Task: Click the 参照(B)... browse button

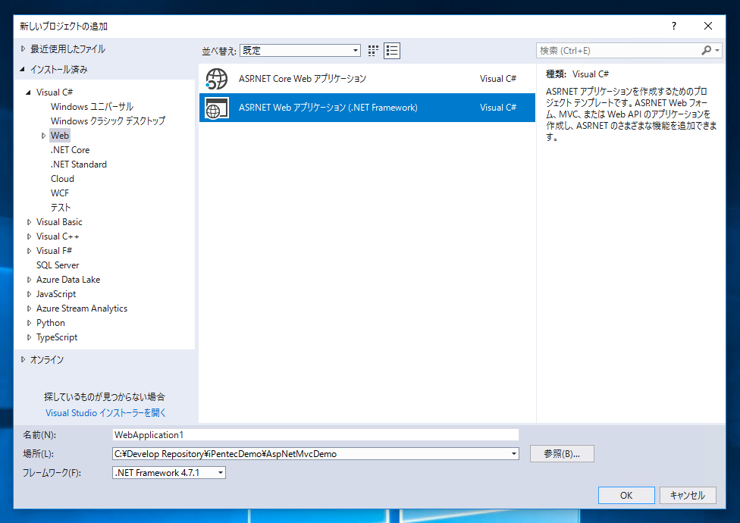Action: pyautogui.click(x=562, y=454)
